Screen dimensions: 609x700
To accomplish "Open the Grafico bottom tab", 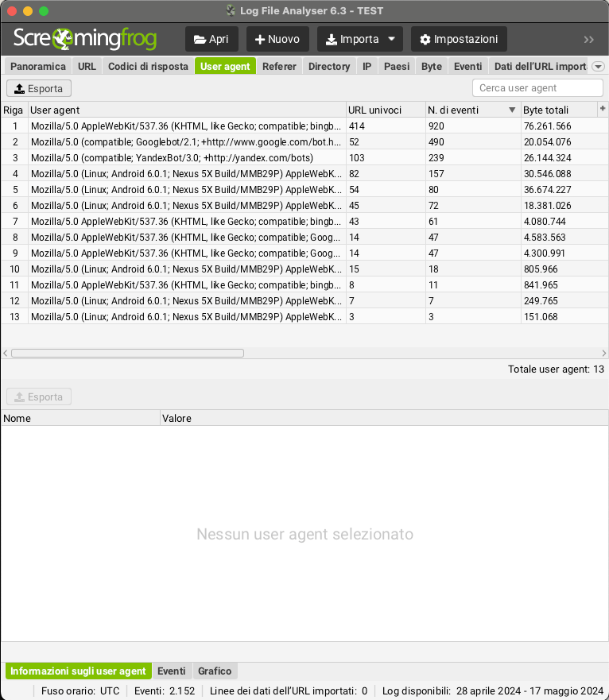I will click(x=215, y=671).
